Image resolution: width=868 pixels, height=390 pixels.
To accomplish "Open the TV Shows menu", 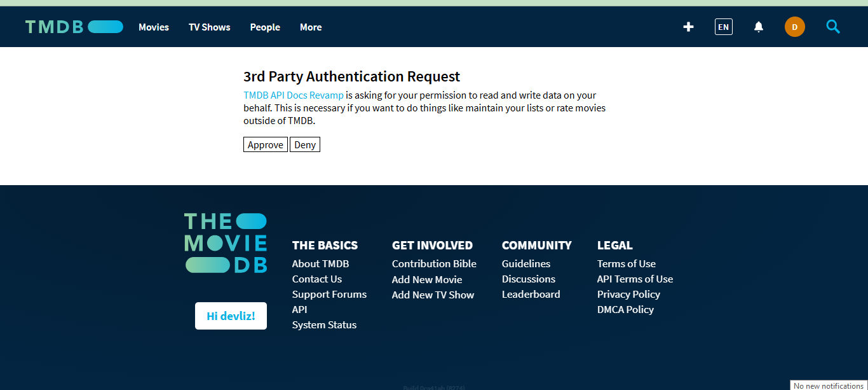I will tap(210, 27).
